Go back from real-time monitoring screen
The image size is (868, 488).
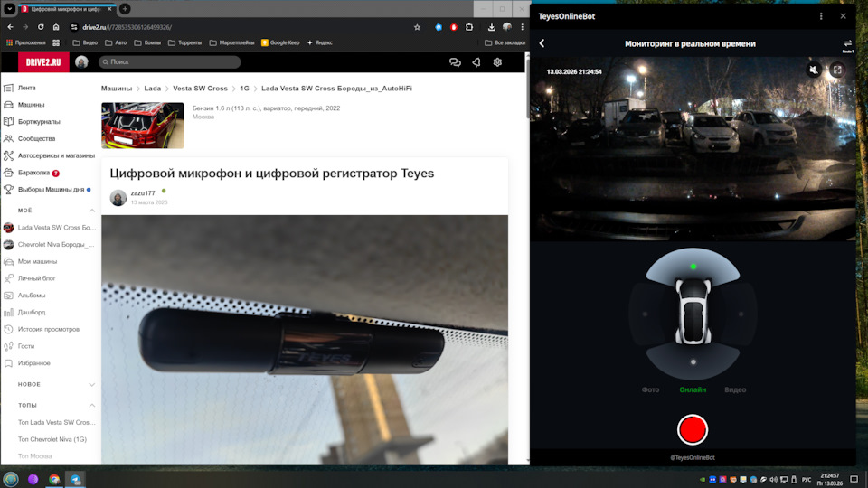click(x=542, y=43)
